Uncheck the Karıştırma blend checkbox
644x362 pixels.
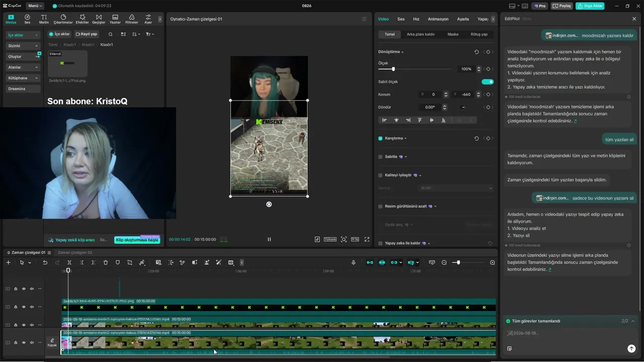click(x=380, y=138)
